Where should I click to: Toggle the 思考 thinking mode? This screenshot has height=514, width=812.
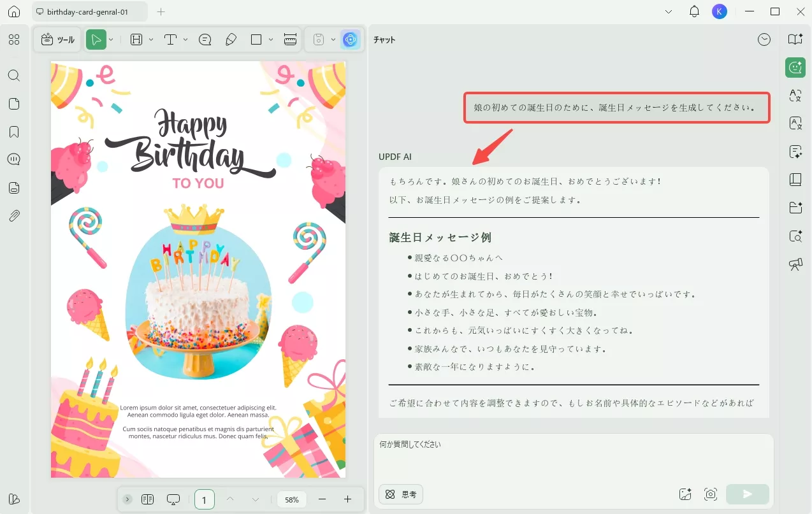[x=400, y=494]
